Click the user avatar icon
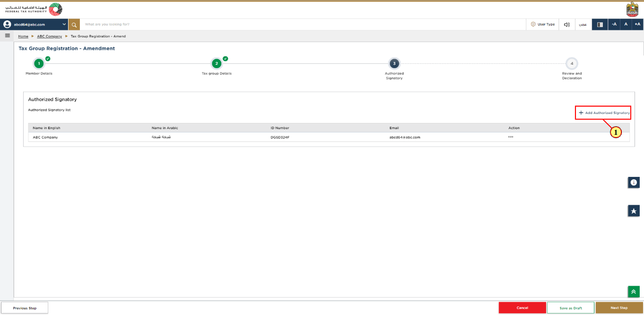644x315 pixels. click(x=7, y=24)
